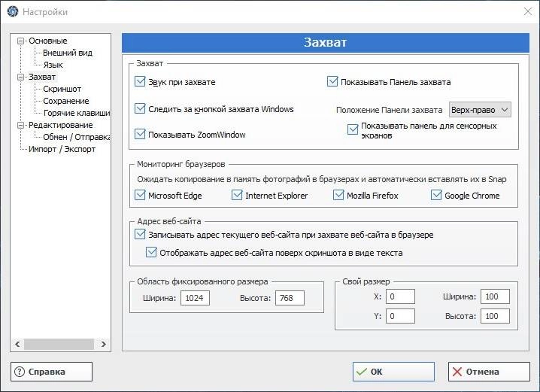Viewport: 540px width, 392px height.
Task: Uncheck Microsoft Edge monitoring
Action: click(x=140, y=195)
